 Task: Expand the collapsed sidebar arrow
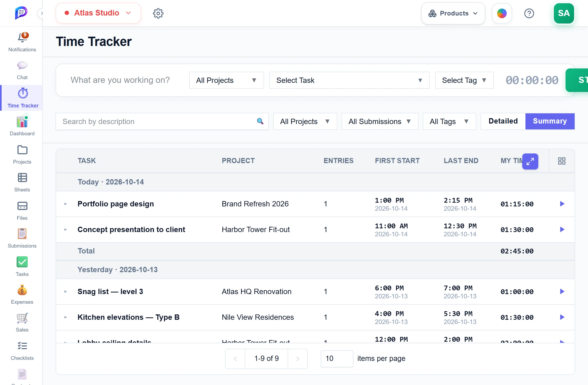pyautogui.click(x=41, y=13)
